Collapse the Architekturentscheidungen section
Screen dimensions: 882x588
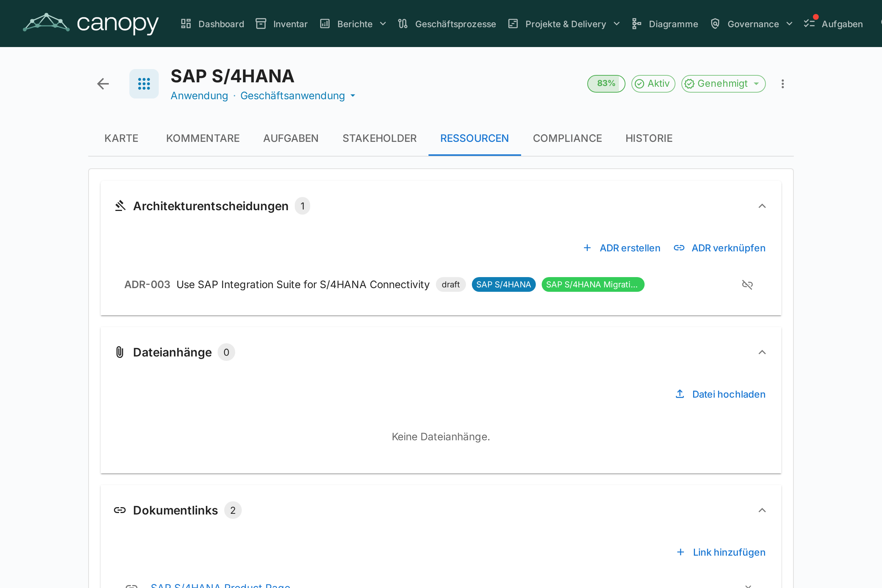(762, 206)
